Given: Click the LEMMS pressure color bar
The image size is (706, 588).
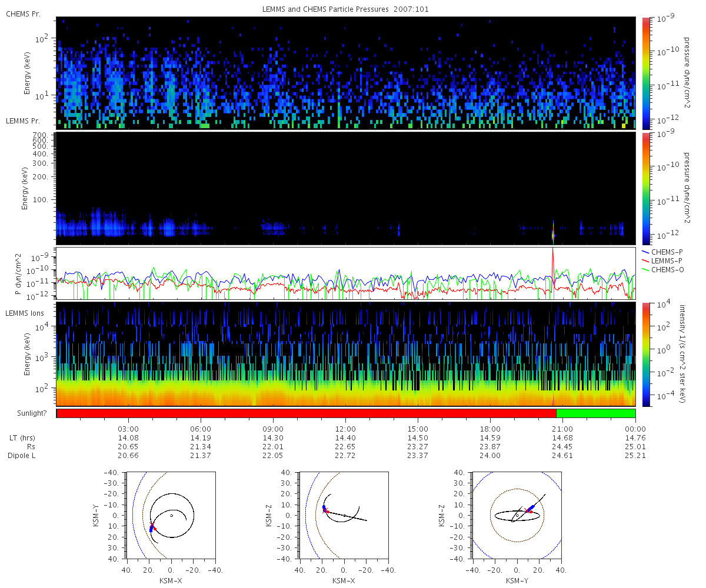Looking at the screenshot, I should (646, 188).
